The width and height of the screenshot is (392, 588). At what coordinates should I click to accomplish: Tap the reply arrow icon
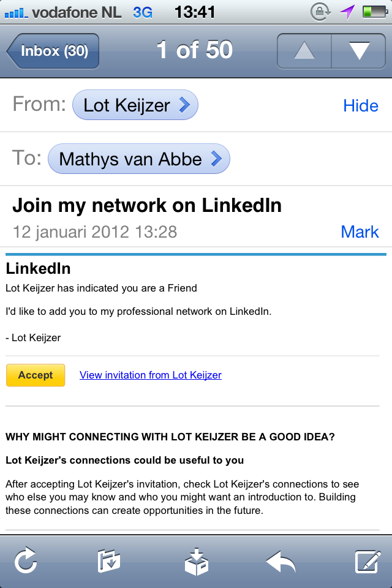281,561
